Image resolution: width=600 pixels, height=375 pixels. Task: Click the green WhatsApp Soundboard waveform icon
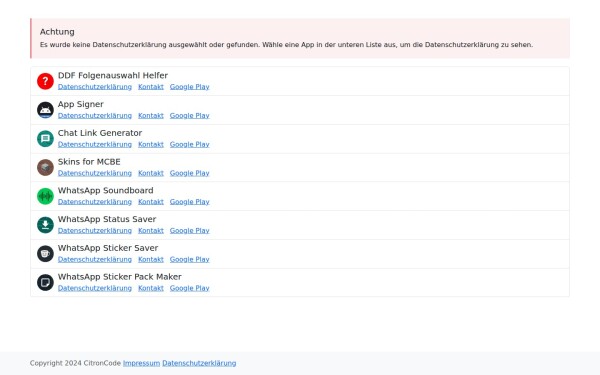45,196
